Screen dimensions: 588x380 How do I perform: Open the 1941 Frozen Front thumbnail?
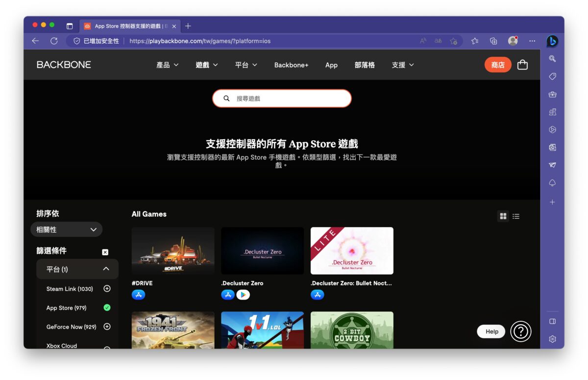173,330
